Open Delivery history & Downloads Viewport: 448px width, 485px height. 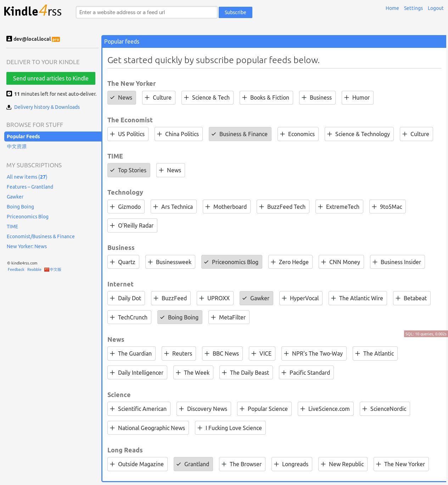click(47, 107)
